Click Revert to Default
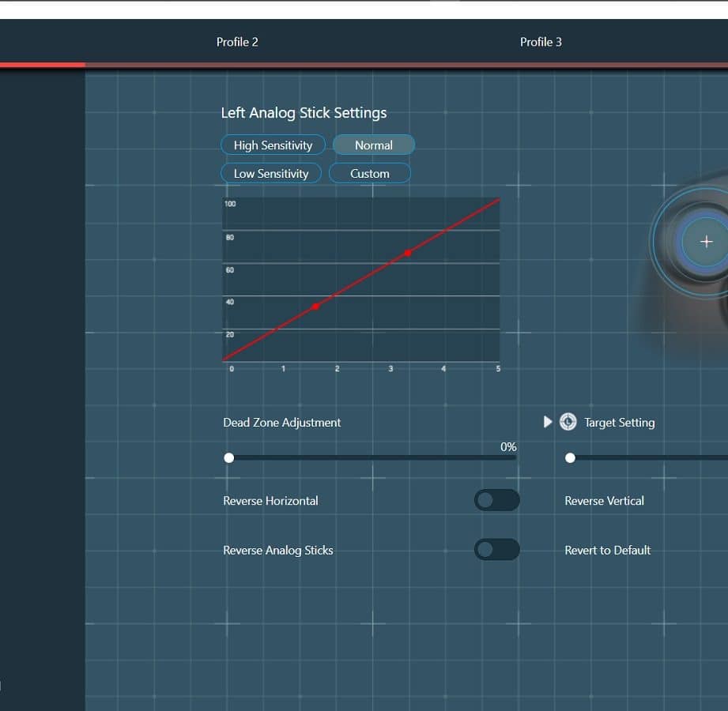 point(607,550)
